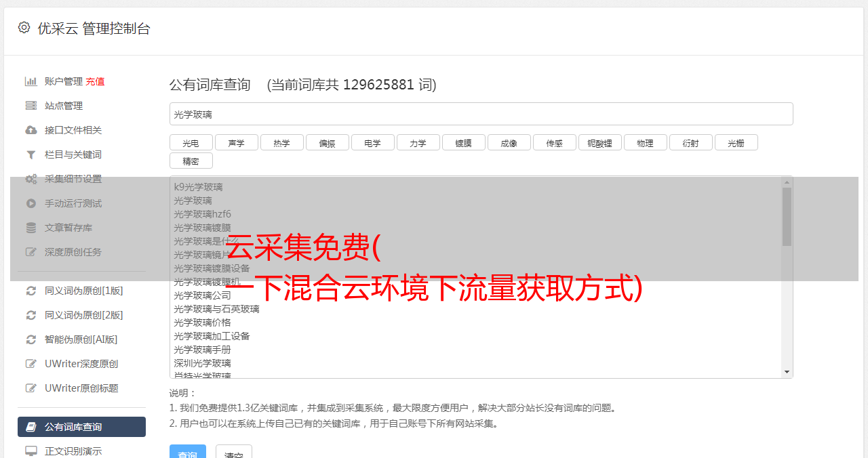Choose the 物理 tag button
This screenshot has height=458, width=868.
(x=645, y=142)
